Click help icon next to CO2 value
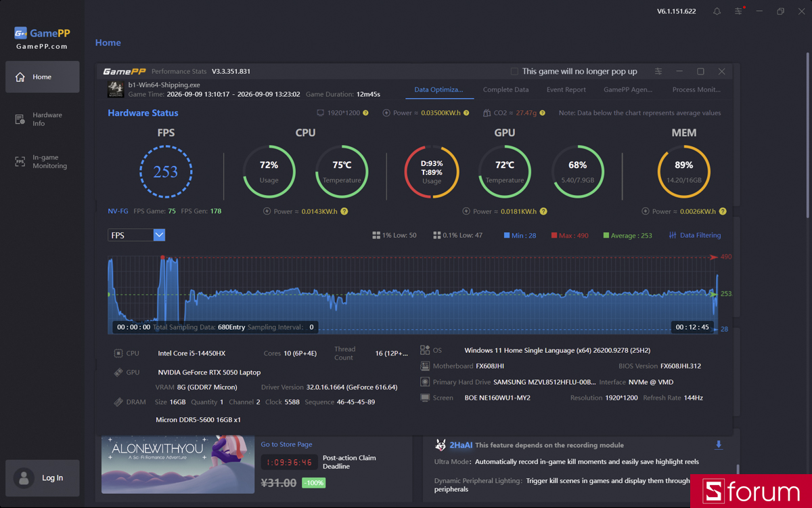812x508 pixels. (543, 113)
